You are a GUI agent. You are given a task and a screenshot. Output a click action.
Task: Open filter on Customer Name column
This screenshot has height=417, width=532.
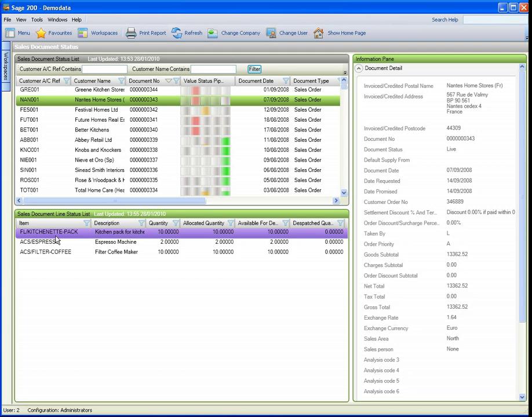pos(121,81)
